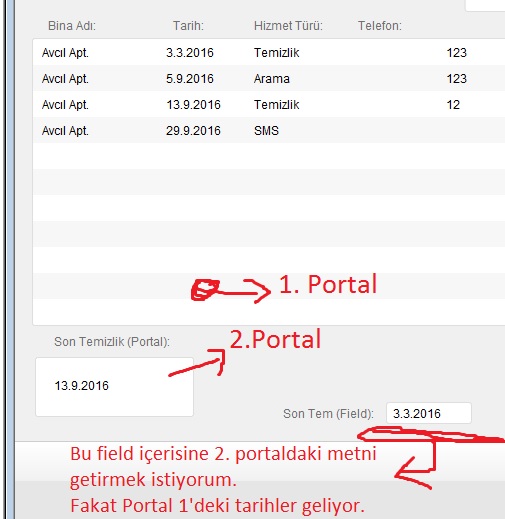505x519 pixels.
Task: Click the Arama service type cell
Action: pos(272,79)
